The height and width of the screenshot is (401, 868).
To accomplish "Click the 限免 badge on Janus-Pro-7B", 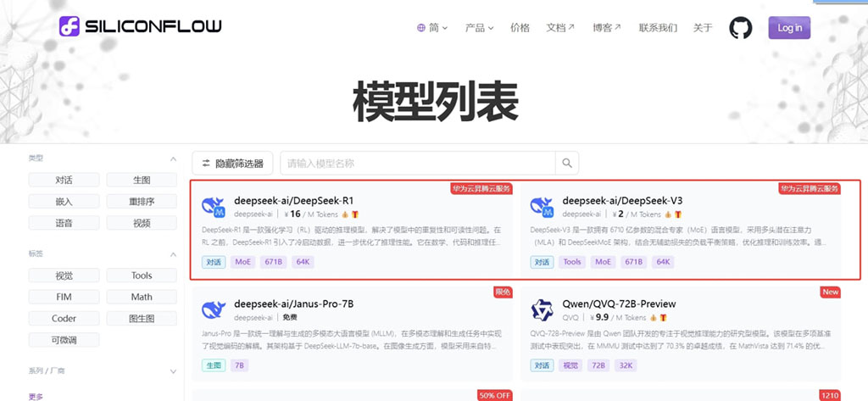I will [x=503, y=292].
